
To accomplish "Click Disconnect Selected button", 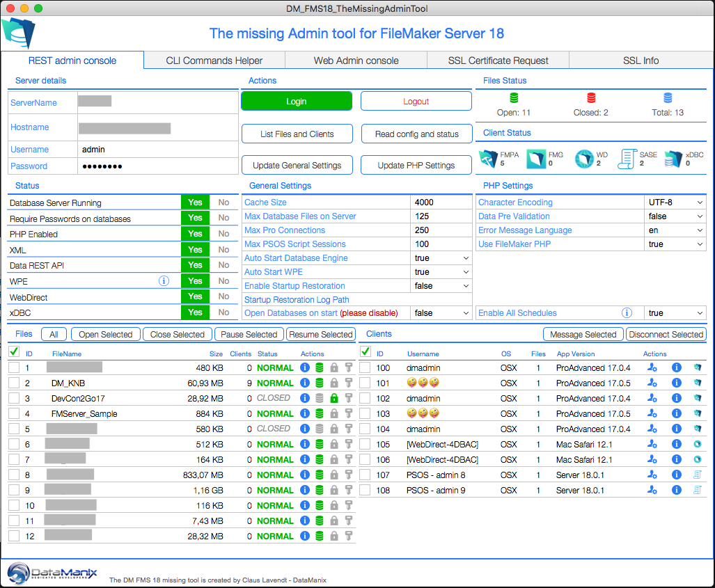I will [666, 334].
